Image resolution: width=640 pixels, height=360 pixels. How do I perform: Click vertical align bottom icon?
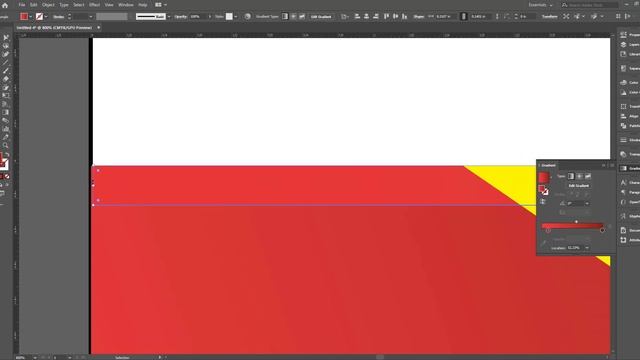click(x=404, y=17)
